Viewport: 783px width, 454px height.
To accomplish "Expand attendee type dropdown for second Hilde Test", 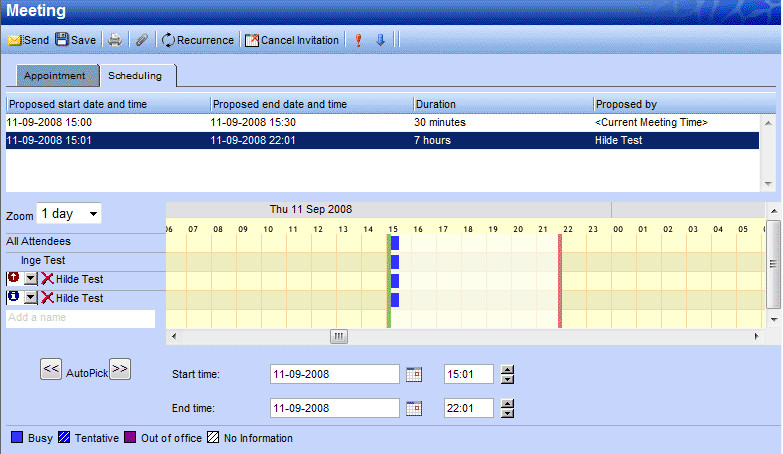I will click(x=30, y=298).
